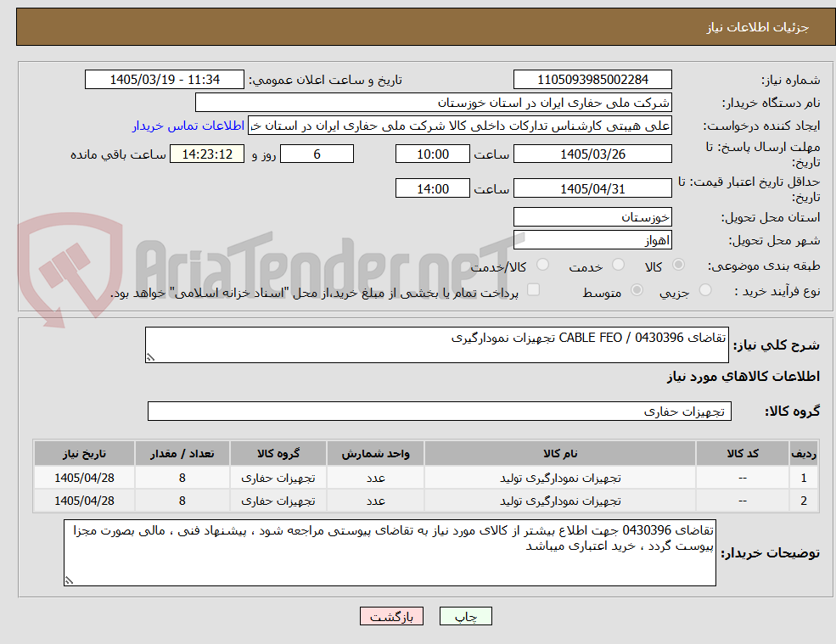The height and width of the screenshot is (644, 836).
Task: Click the تاریخ نیاز column header
Action: pos(84,453)
